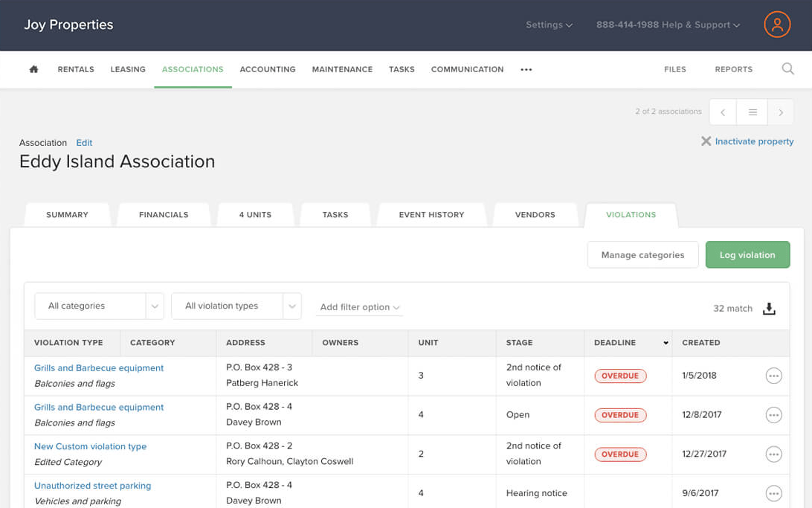Switch to the Financials tab
The image size is (812, 508).
[x=164, y=214]
